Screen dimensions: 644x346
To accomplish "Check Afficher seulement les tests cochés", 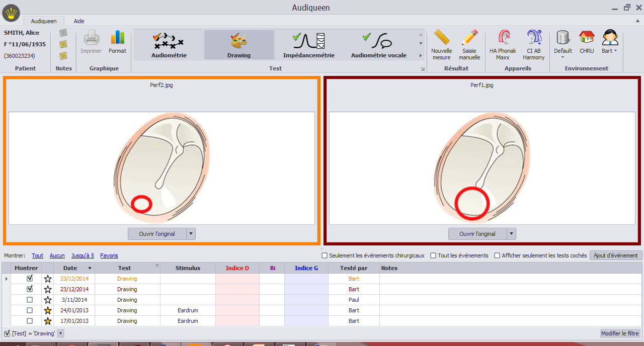I will 498,255.
